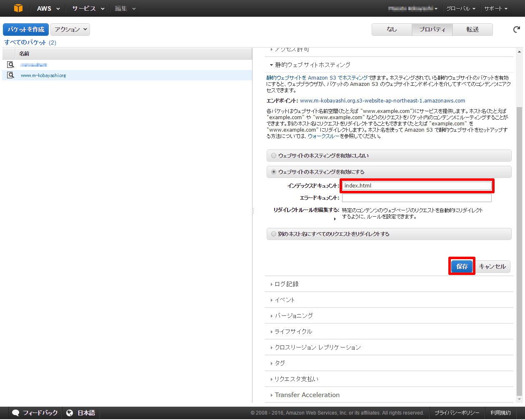Open the blurred account name dropdown
This screenshot has width=525, height=420.
point(413,8)
